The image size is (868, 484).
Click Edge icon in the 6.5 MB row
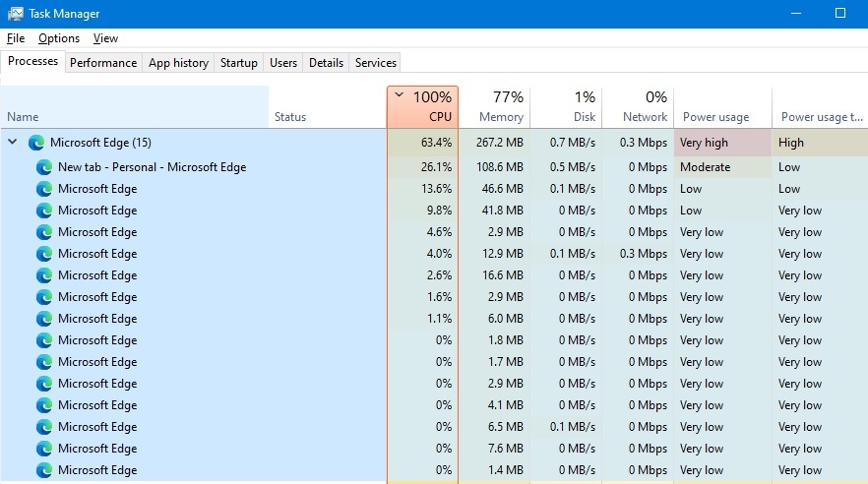tap(43, 427)
